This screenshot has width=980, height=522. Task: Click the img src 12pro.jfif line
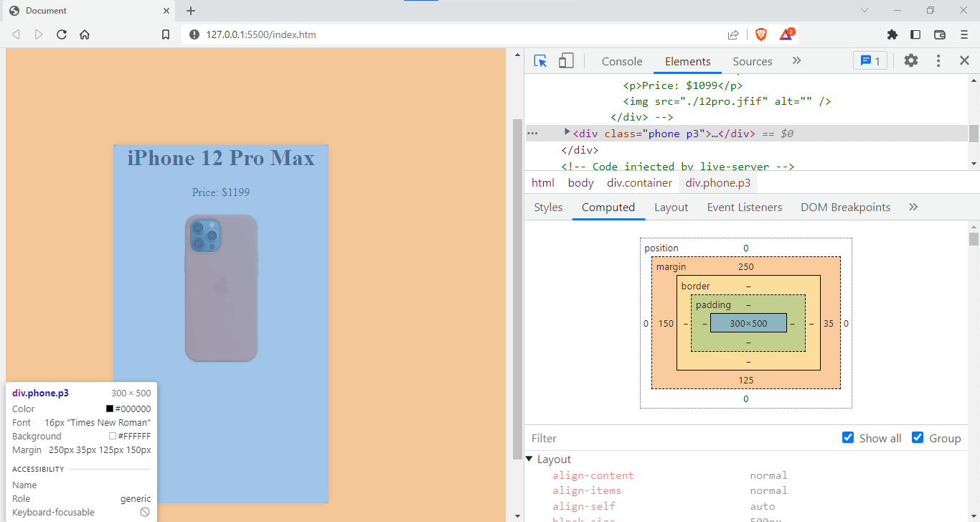point(727,101)
